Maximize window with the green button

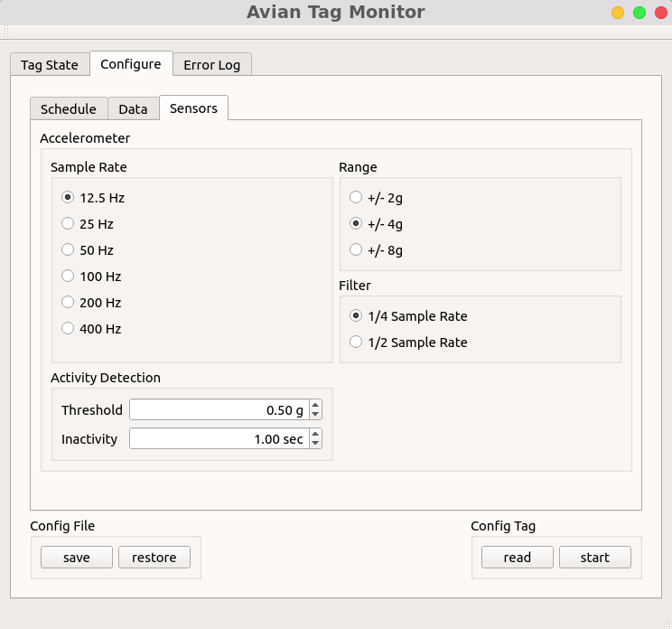[639, 13]
